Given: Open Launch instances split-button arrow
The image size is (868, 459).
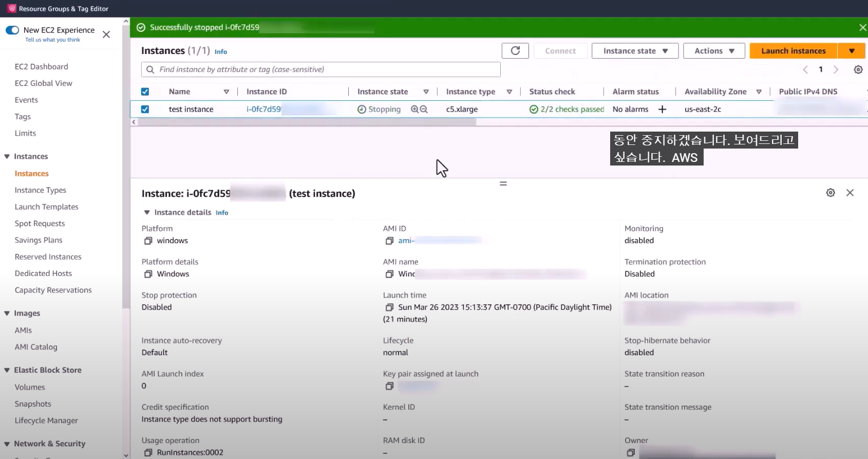Looking at the screenshot, I should 852,51.
